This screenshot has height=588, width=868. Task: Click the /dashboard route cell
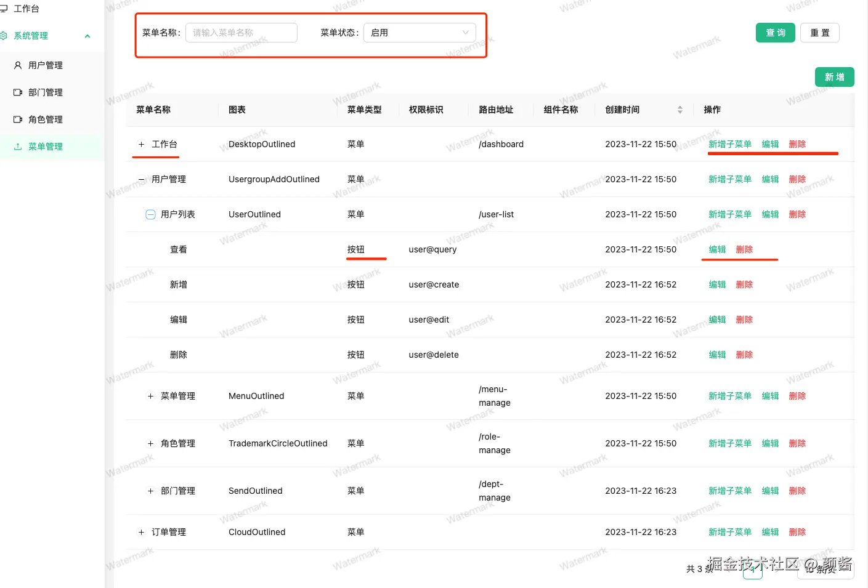coord(501,144)
